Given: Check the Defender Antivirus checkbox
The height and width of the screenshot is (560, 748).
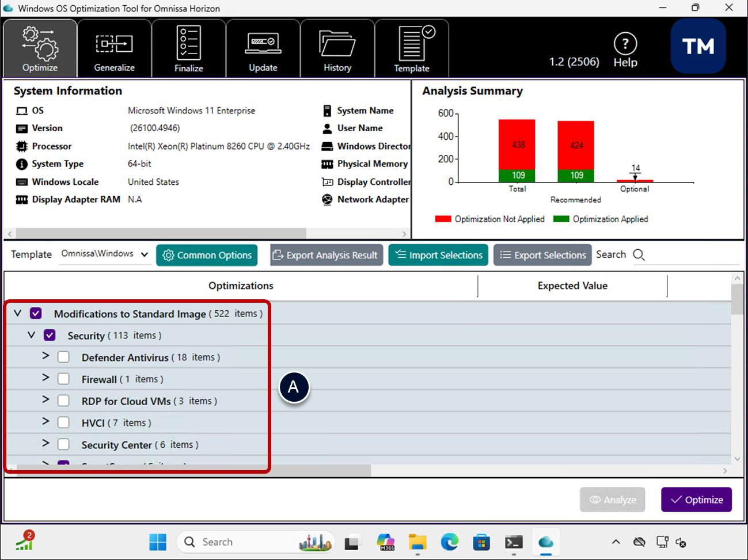Looking at the screenshot, I should tap(63, 357).
